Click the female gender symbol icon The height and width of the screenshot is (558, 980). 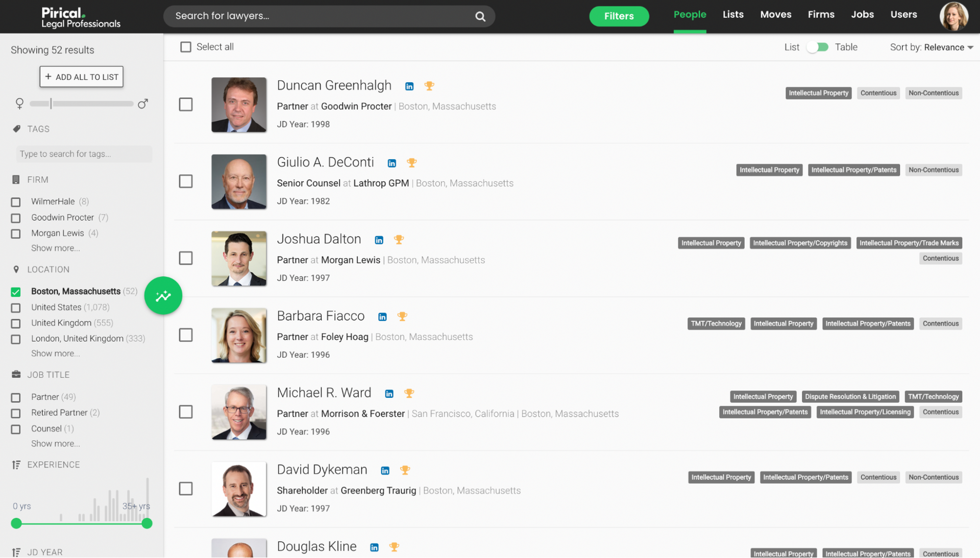[x=19, y=104]
